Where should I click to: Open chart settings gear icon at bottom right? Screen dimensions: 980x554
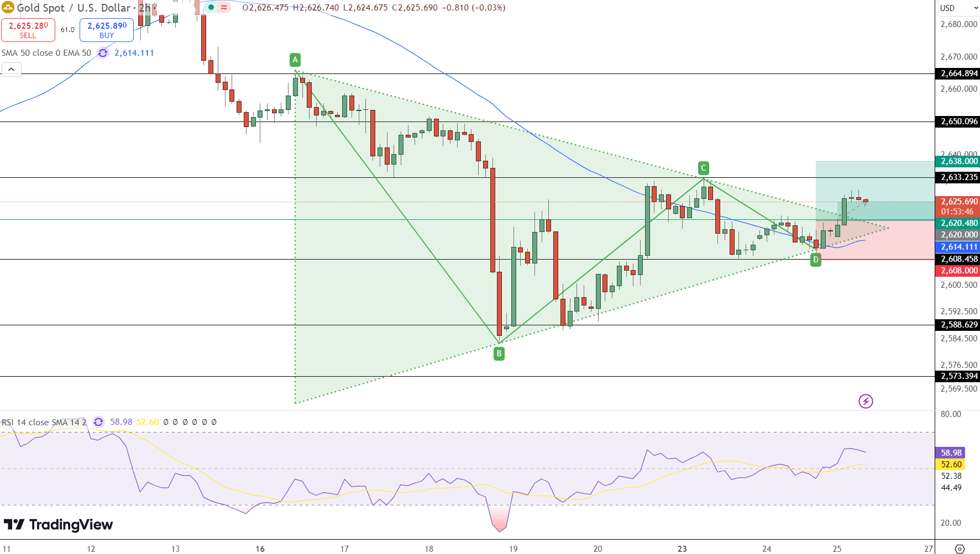coord(960,548)
